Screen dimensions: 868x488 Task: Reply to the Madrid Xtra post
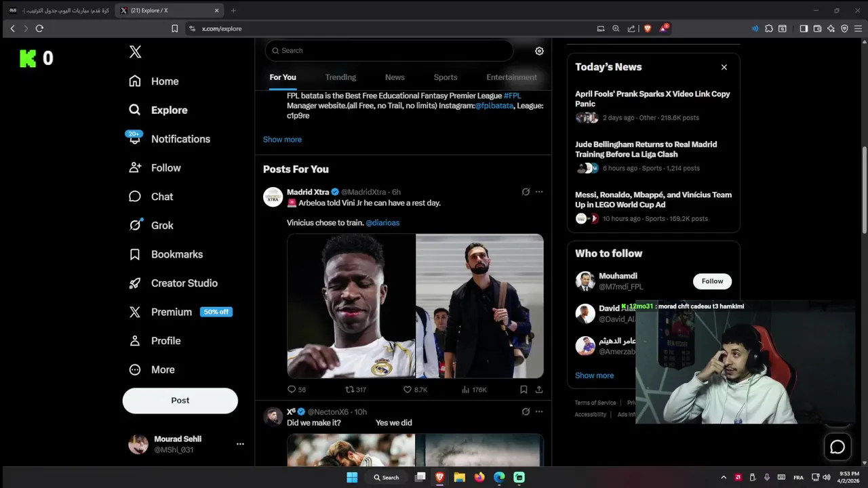[x=296, y=390]
